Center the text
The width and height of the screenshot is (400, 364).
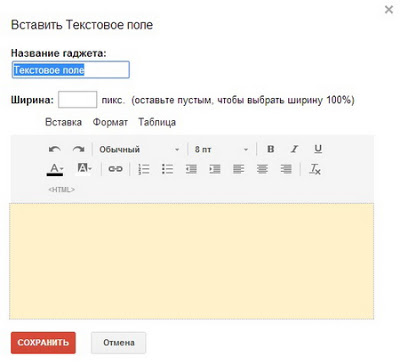pyautogui.click(x=262, y=169)
